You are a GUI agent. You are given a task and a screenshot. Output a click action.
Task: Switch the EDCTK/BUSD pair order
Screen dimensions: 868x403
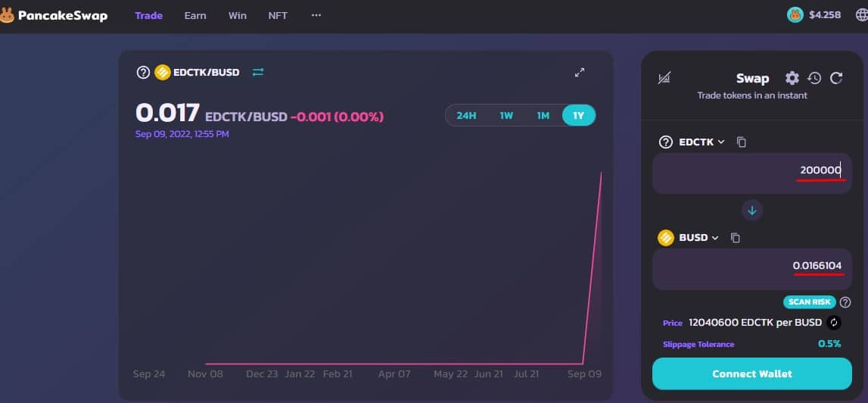click(258, 72)
